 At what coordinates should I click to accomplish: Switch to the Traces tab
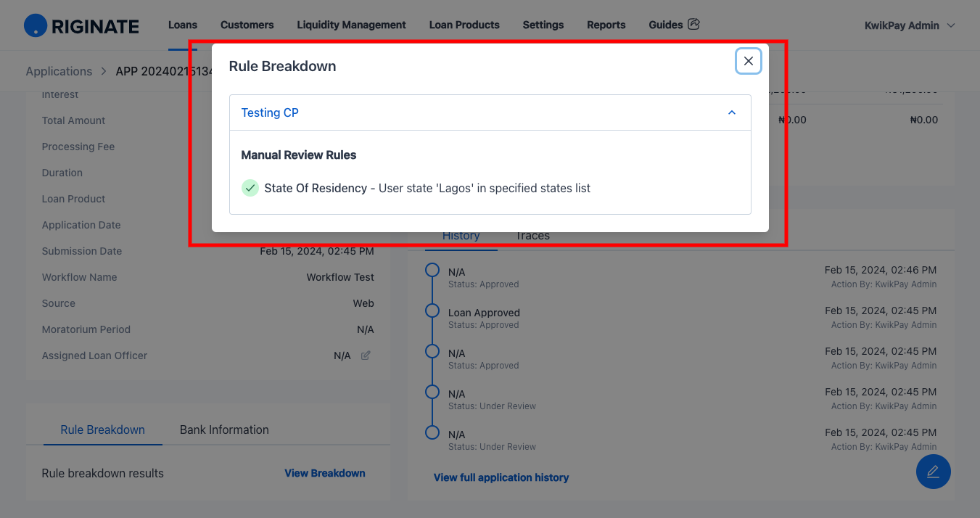pyautogui.click(x=532, y=236)
